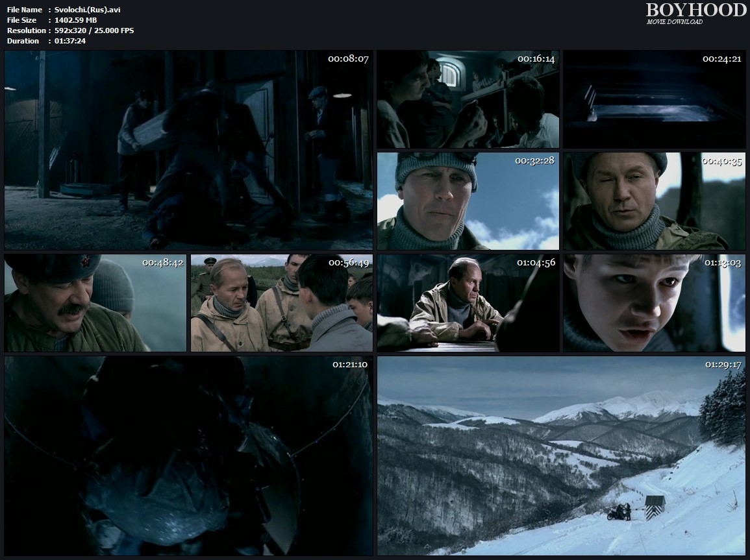Open the thumbnail at 00:08:07

point(188,150)
